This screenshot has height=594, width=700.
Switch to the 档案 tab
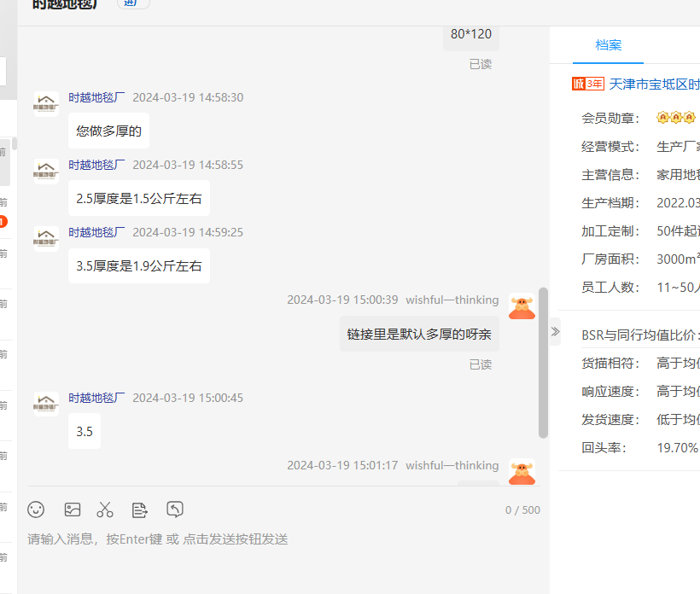pos(608,45)
